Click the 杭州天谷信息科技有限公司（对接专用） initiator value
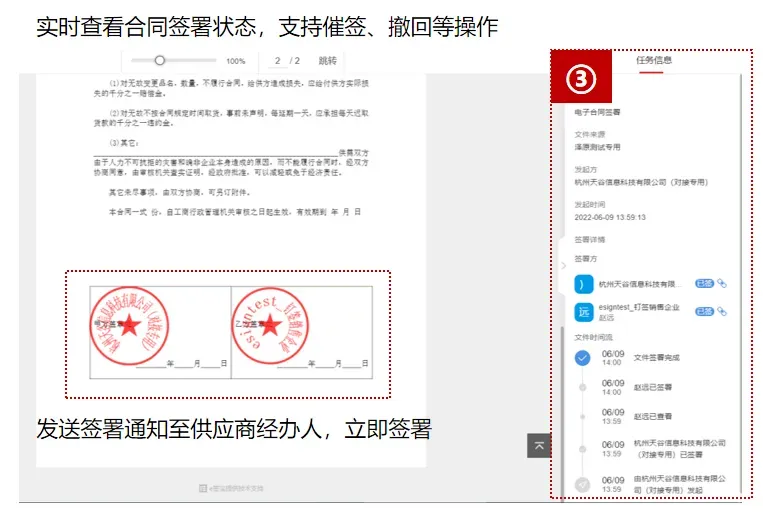 641,182
